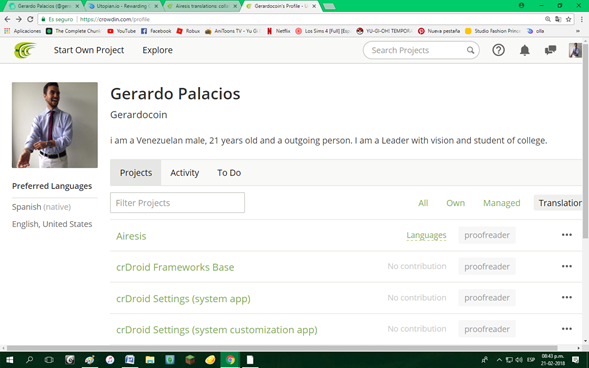Open options for crDroid Frameworks Base row
The width and height of the screenshot is (589, 368).
click(566, 266)
